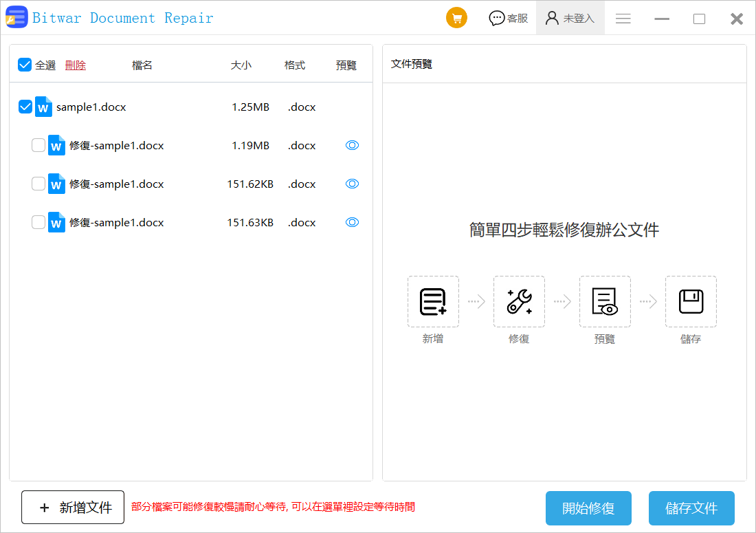This screenshot has width=756, height=533.
Task: Click the 修復 wrench step icon
Action: [x=519, y=301]
